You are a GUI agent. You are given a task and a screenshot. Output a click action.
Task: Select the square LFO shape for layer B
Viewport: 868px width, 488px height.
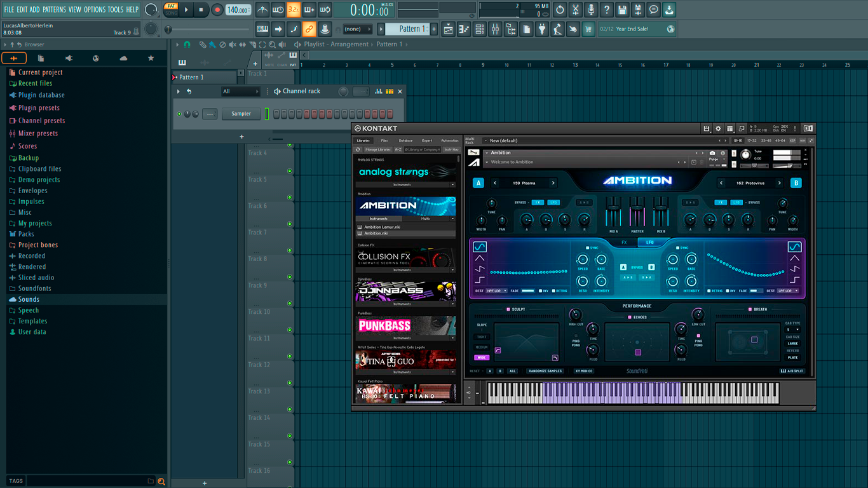click(x=794, y=280)
